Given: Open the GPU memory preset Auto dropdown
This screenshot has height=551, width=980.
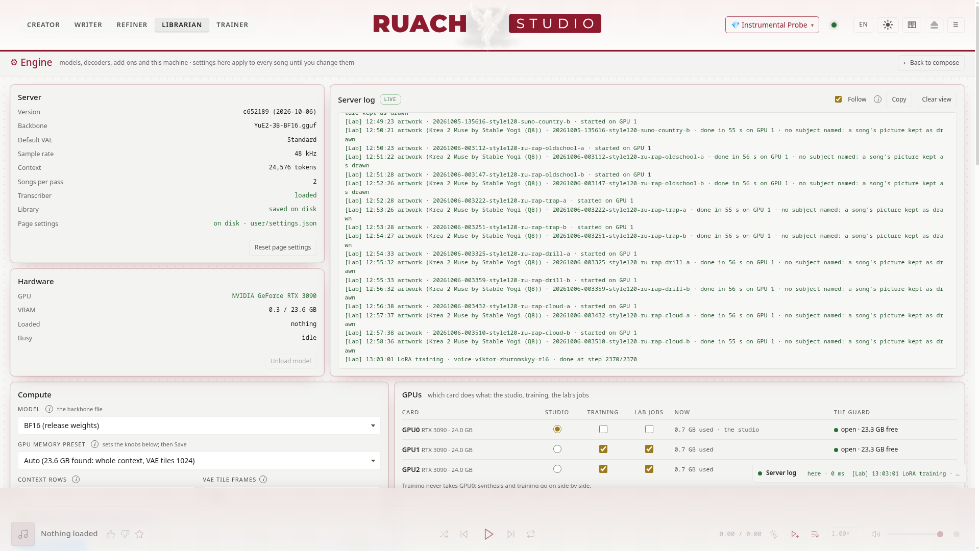Looking at the screenshot, I should [x=199, y=461].
